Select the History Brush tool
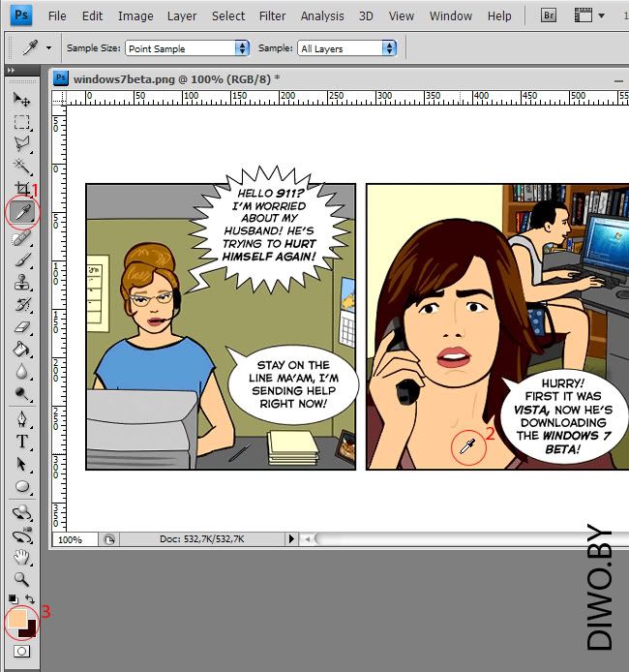Screen dimensions: 629x672 [x=21, y=305]
